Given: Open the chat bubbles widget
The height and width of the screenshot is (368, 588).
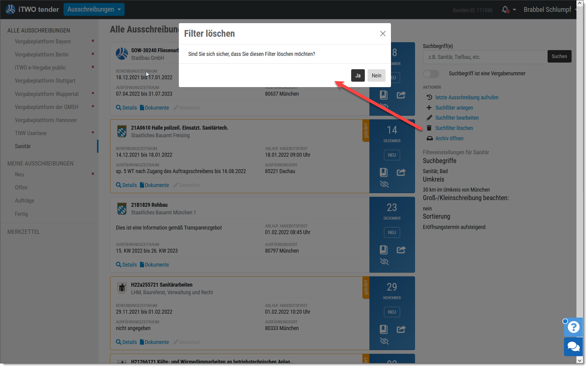Looking at the screenshot, I should (x=573, y=347).
